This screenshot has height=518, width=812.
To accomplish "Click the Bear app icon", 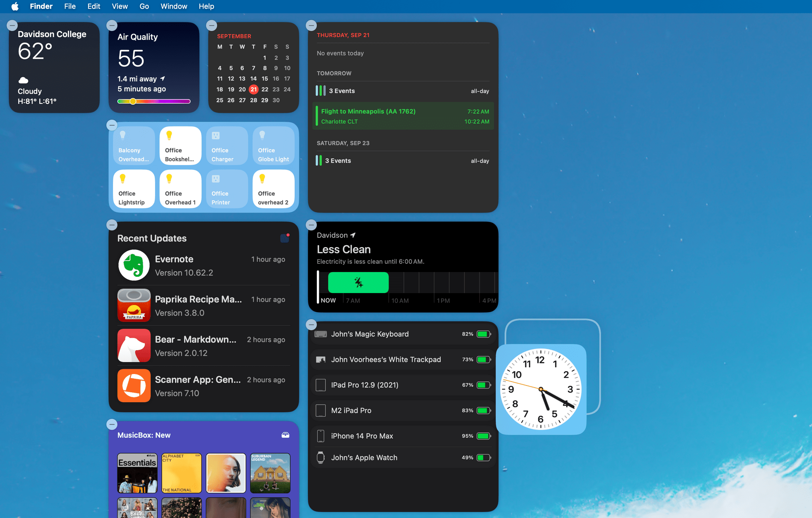I will coord(134,345).
